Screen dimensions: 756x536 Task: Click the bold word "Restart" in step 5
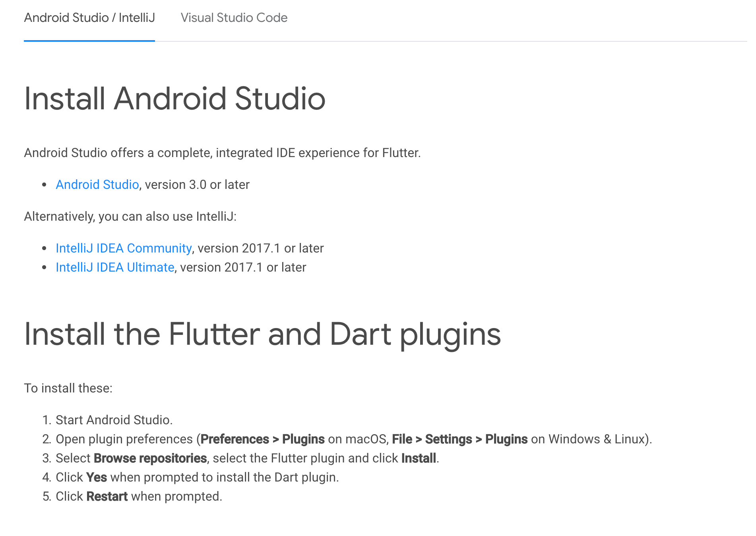pos(107,496)
